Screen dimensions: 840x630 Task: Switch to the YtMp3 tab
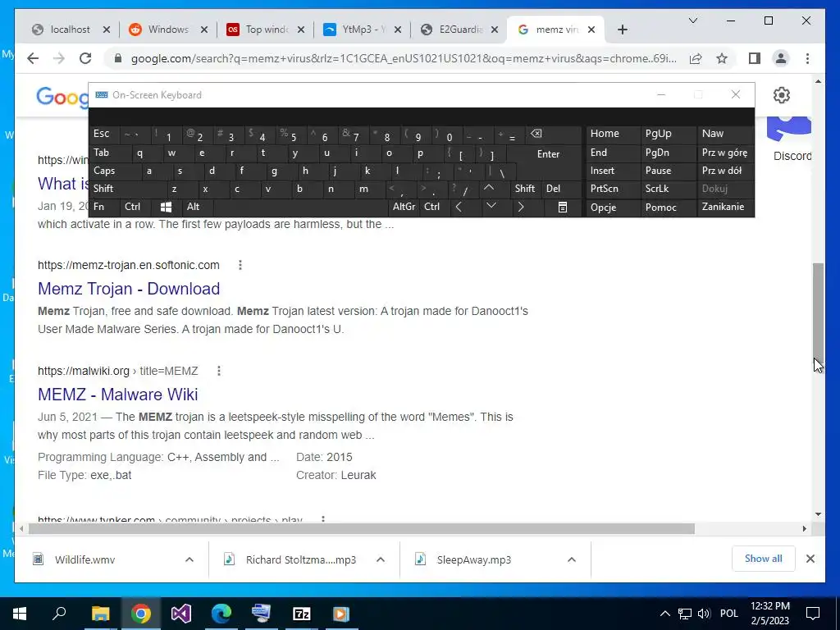coord(362,30)
